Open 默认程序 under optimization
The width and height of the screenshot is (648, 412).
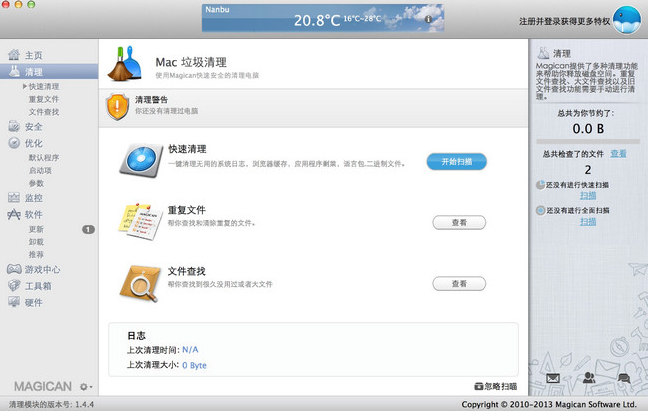[x=44, y=158]
